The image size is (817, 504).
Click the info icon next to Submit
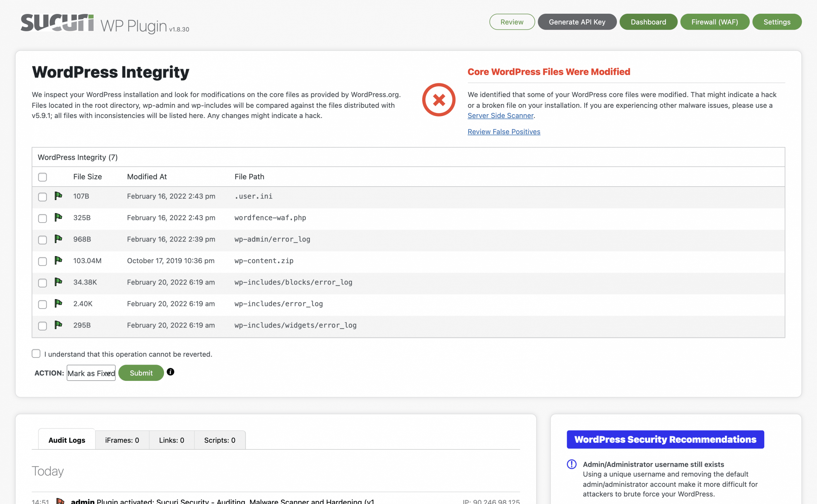tap(170, 372)
